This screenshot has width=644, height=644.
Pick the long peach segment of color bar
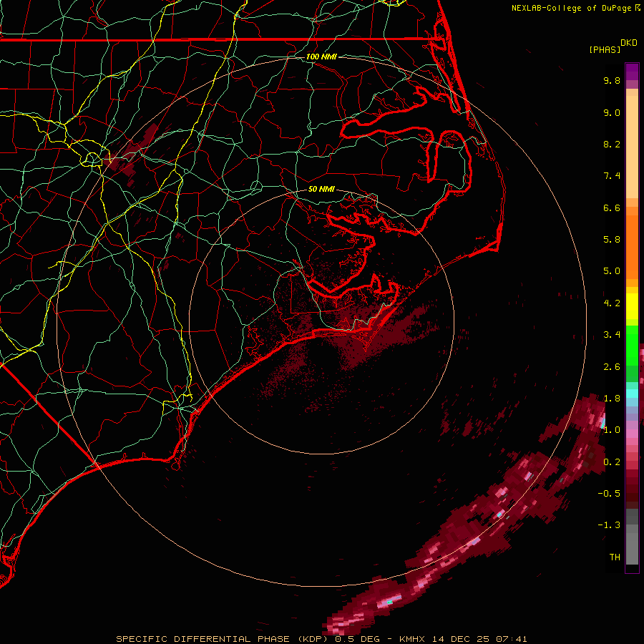(x=632, y=147)
